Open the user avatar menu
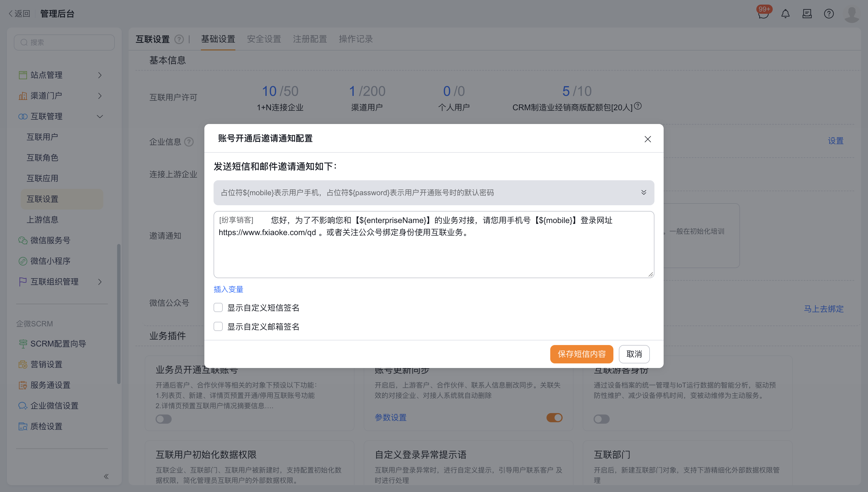 coord(851,14)
